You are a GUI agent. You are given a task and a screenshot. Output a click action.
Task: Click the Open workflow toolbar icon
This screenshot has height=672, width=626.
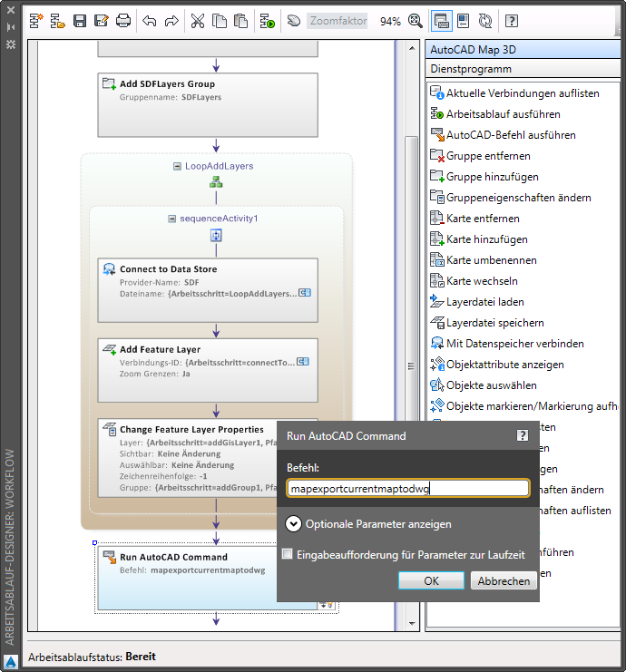coord(57,21)
